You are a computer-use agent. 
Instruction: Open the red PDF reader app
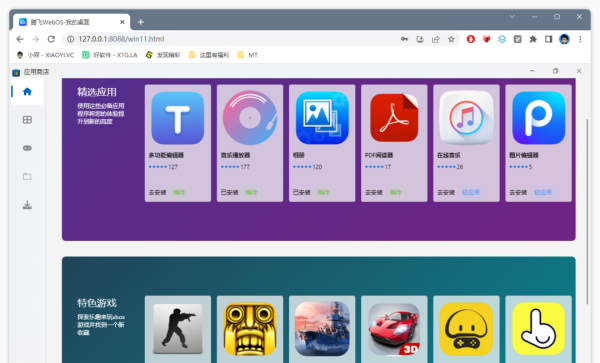394,118
